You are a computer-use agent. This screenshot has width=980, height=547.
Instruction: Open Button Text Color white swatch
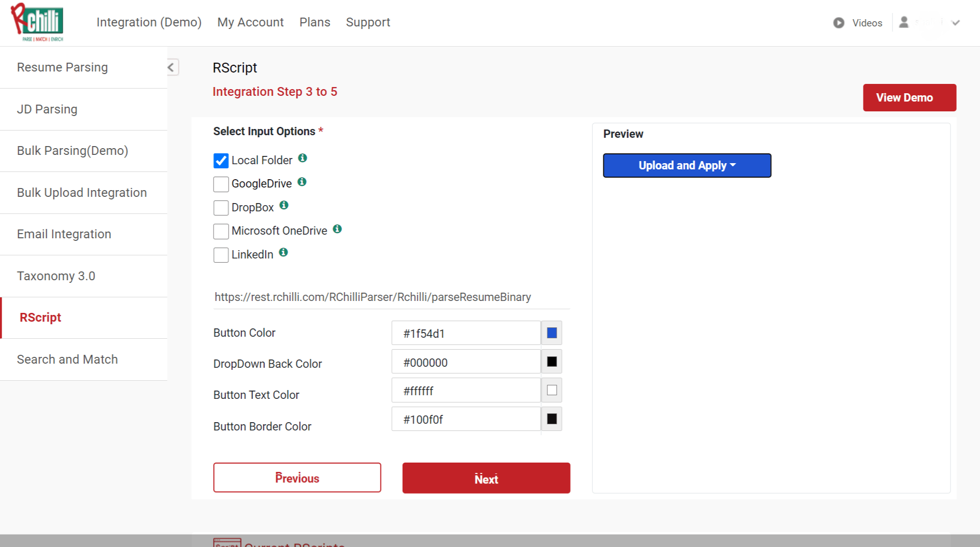pyautogui.click(x=552, y=390)
